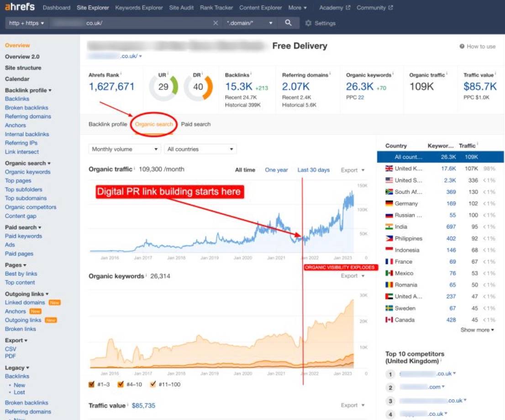Viewport: 505px width, 420px height.
Task: Open Site Audit in top navigation
Action: tap(181, 7)
